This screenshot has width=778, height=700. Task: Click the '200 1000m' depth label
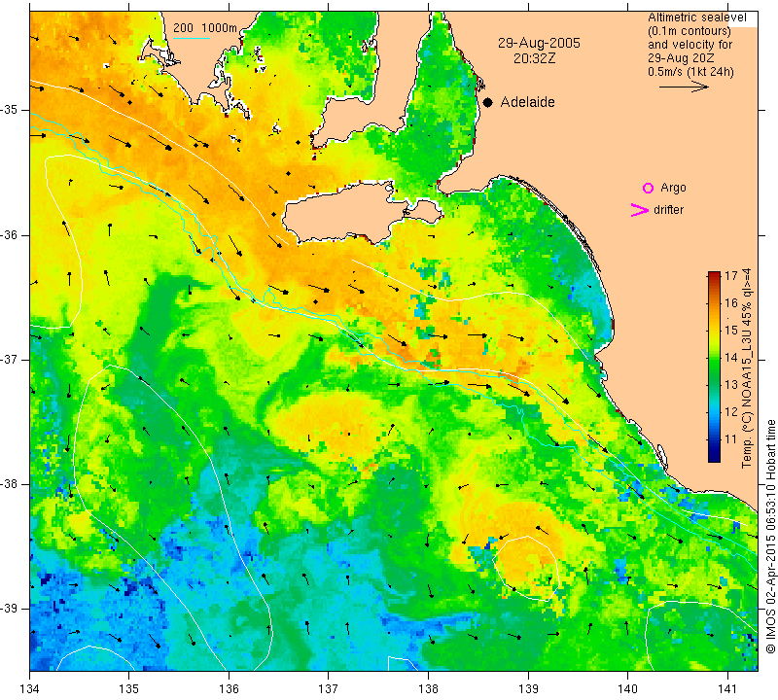click(205, 28)
